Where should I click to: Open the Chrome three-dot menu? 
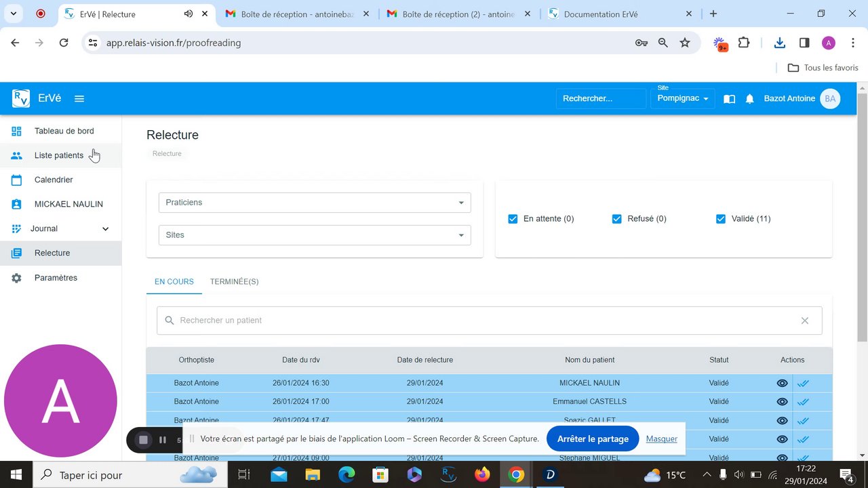[853, 43]
